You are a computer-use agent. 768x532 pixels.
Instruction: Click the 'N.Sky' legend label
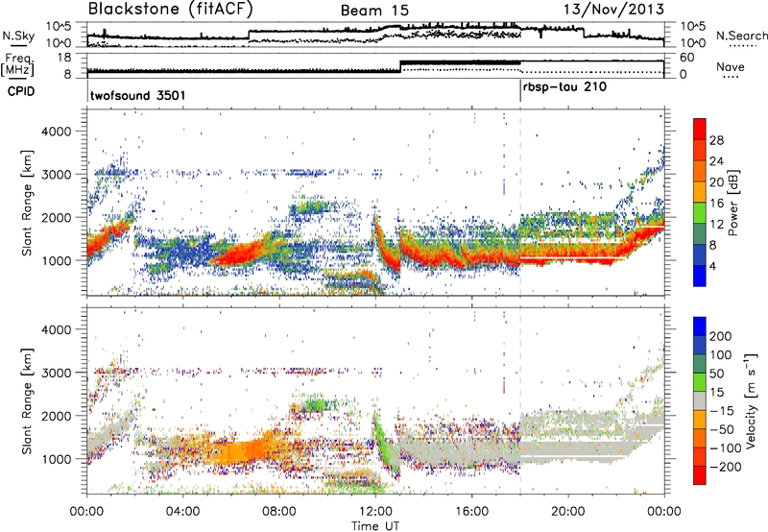pos(18,36)
